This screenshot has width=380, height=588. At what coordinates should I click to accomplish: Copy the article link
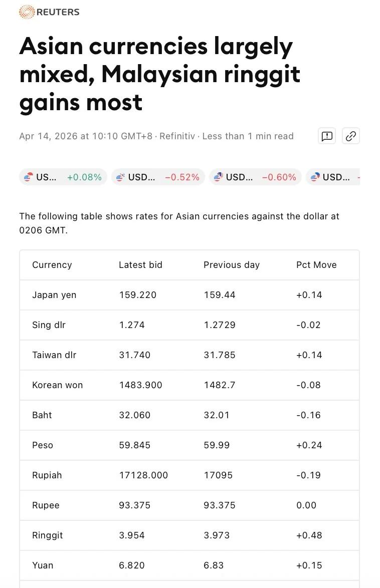(350, 136)
